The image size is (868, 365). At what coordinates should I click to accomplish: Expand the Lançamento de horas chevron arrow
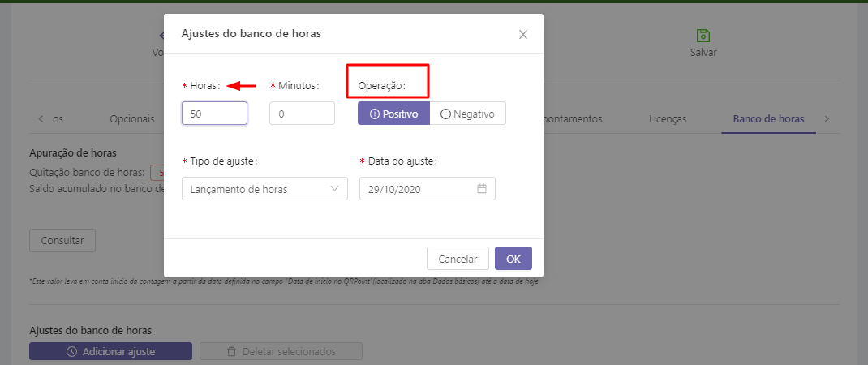click(x=335, y=189)
